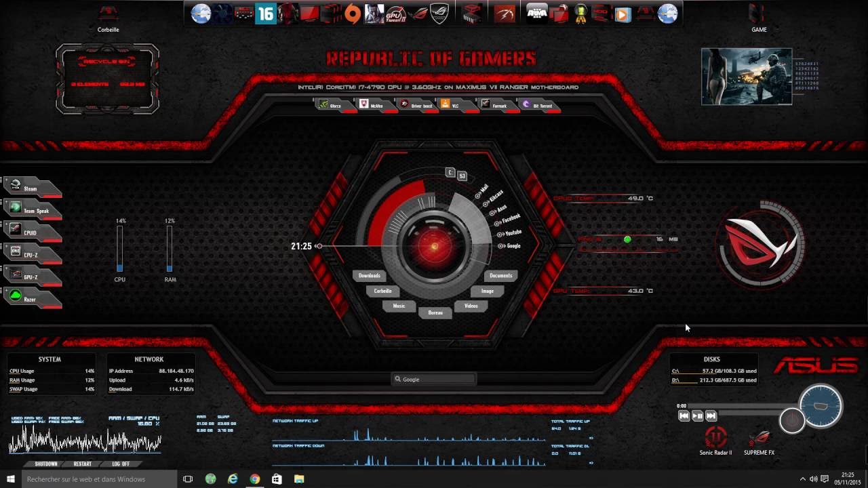Image resolution: width=868 pixels, height=488 pixels.
Task: Show hidden tray icons
Action: 803,479
